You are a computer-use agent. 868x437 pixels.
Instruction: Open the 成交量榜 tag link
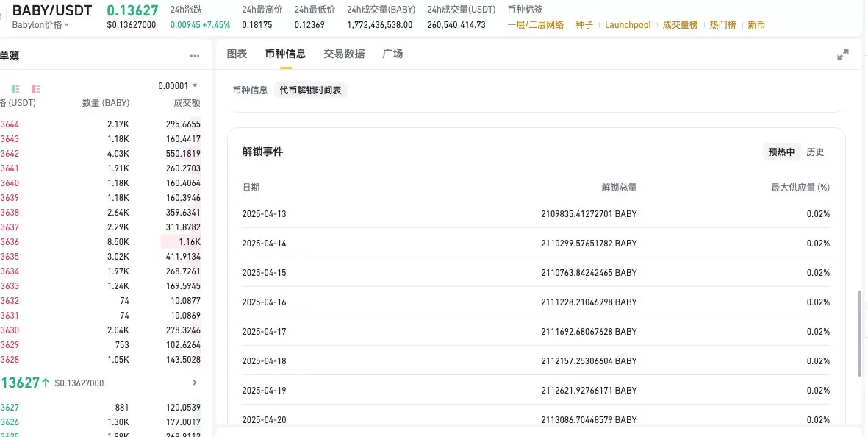tap(680, 25)
